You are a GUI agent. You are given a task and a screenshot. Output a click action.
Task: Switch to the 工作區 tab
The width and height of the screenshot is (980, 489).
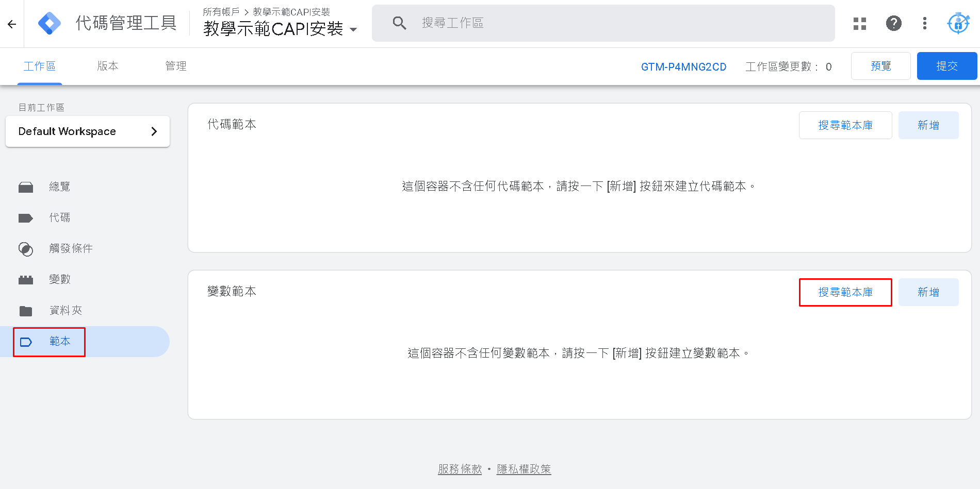(40, 66)
